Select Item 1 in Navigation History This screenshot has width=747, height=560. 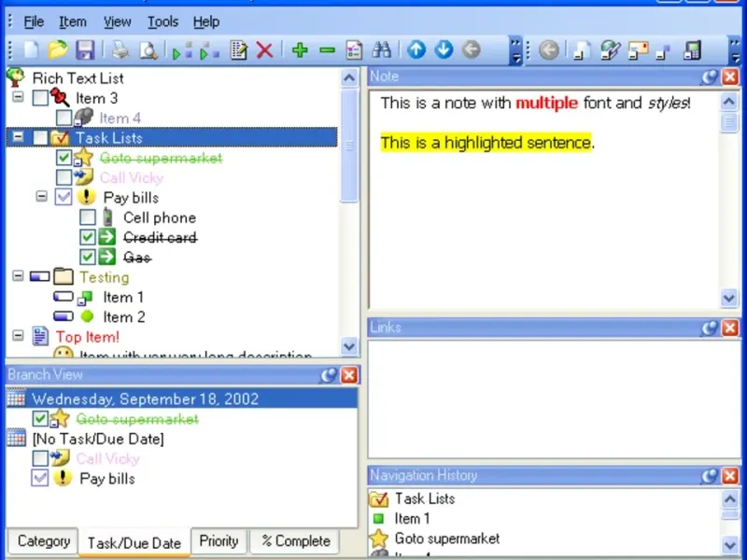[x=412, y=518]
